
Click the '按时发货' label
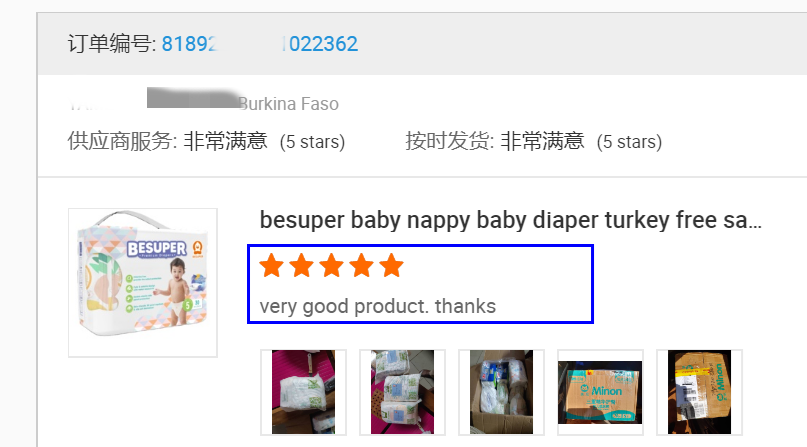click(449, 141)
